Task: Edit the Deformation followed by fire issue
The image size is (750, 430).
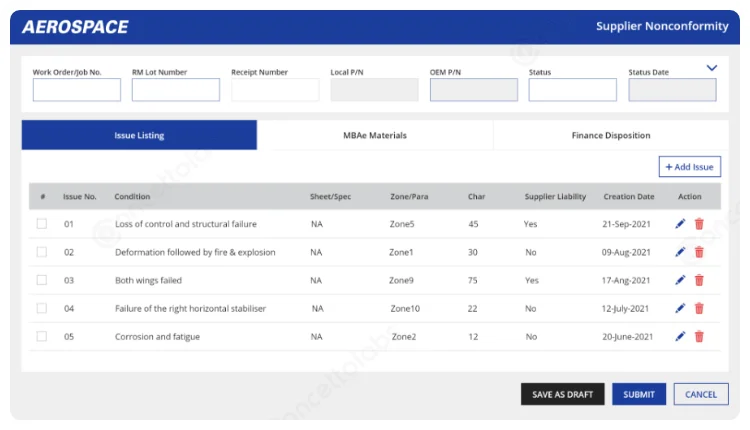Action: [680, 252]
